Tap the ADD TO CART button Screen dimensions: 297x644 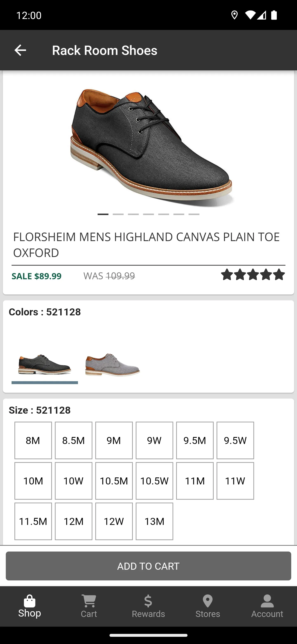[148, 566]
